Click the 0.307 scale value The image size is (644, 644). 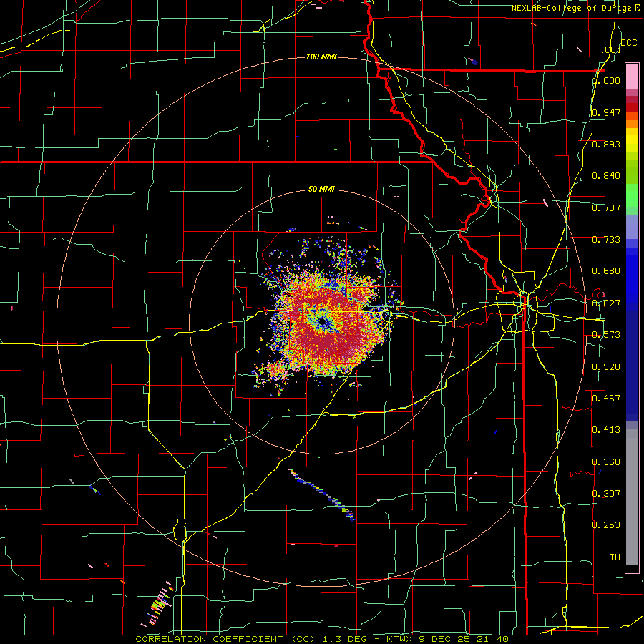(x=606, y=493)
